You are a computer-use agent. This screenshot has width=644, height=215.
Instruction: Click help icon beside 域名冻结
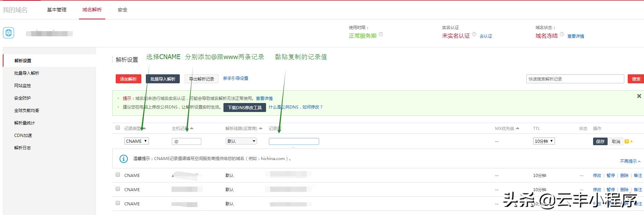click(x=562, y=34)
